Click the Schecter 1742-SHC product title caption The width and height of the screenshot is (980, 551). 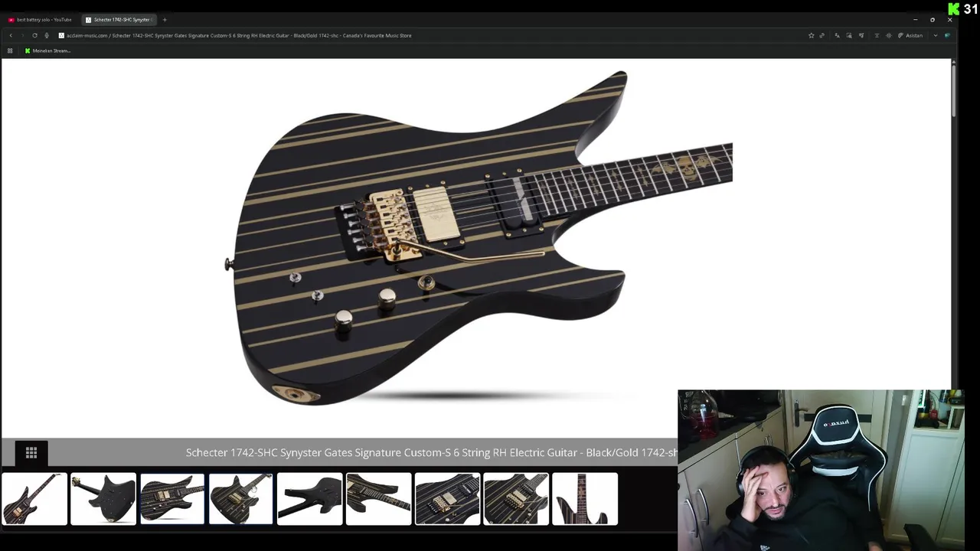tap(431, 452)
